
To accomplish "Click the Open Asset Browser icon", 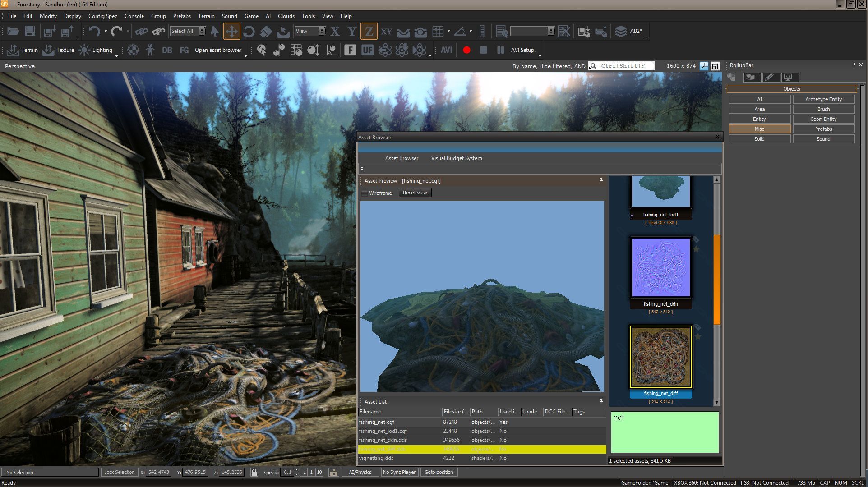I will [x=217, y=50].
